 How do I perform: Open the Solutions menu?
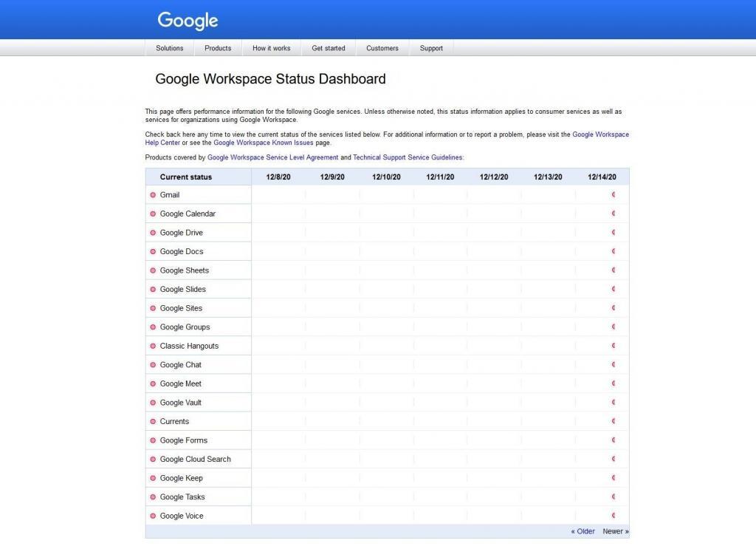[169, 48]
